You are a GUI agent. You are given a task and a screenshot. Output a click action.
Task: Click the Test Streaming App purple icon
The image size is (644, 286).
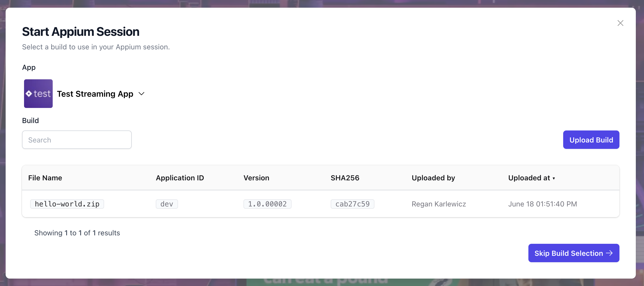pyautogui.click(x=38, y=94)
